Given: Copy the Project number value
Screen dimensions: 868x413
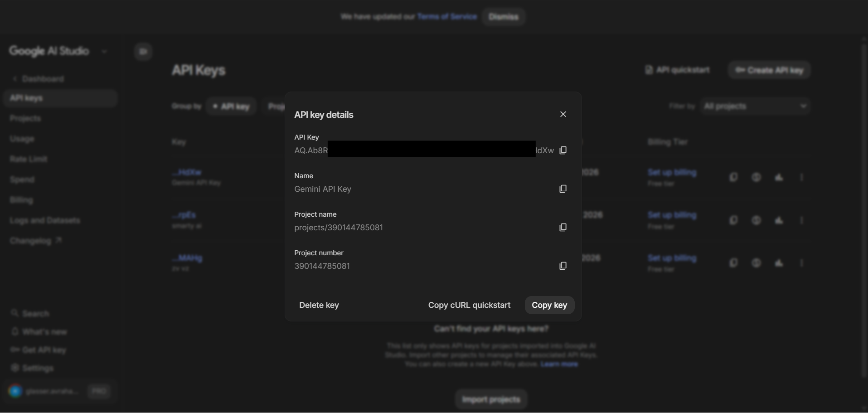Looking at the screenshot, I should (x=563, y=266).
